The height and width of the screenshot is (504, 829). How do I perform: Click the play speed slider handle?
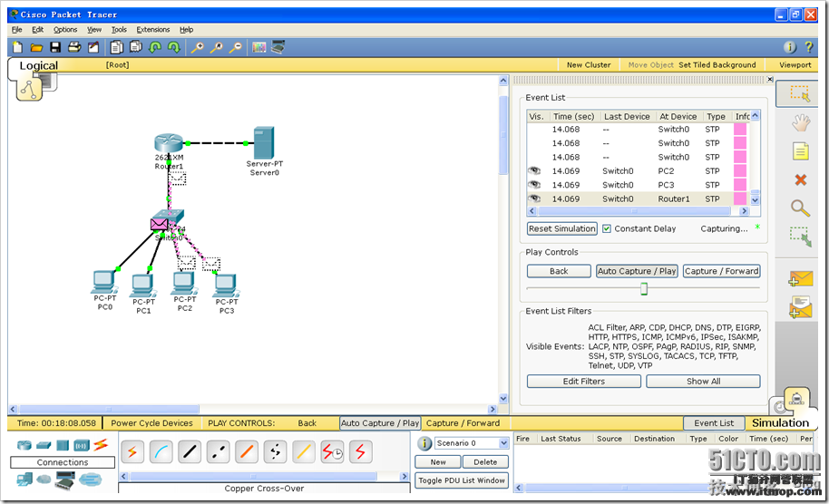coord(644,288)
